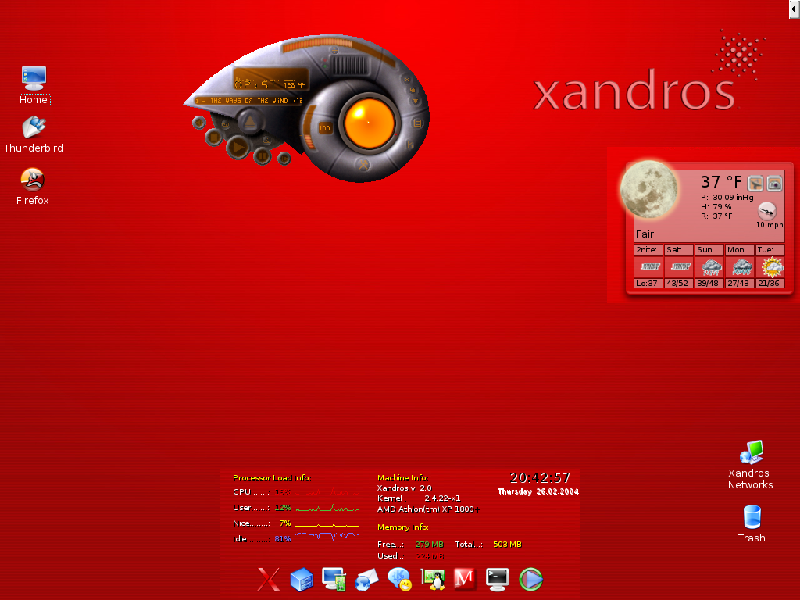Click the 503 MB total memory value
Image resolution: width=800 pixels, height=600 pixels.
tap(507, 544)
